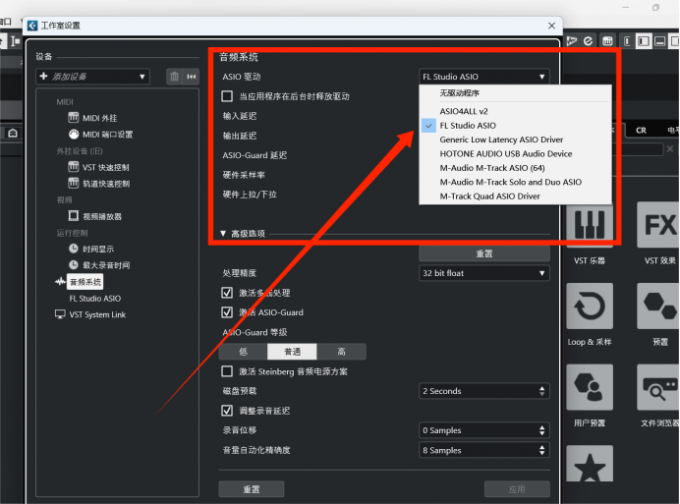Click the trash delete device icon
The width and height of the screenshot is (680, 504).
click(x=174, y=77)
